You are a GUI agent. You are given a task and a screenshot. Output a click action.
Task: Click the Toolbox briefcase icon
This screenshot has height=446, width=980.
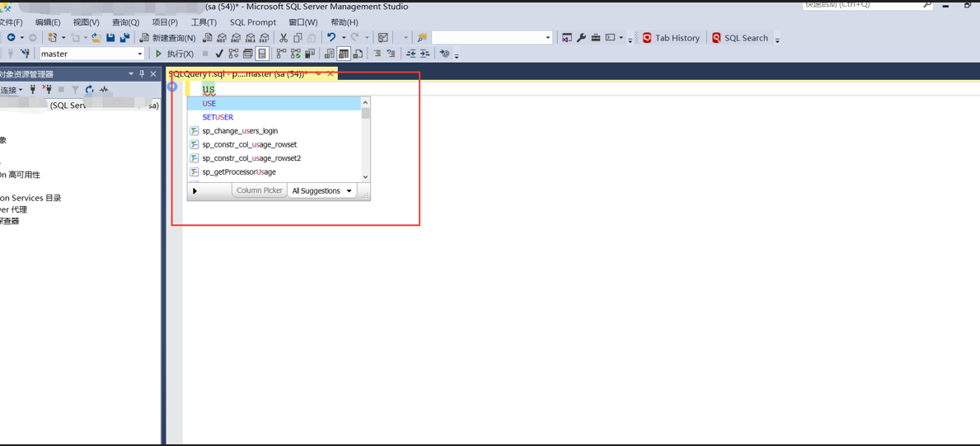596,38
